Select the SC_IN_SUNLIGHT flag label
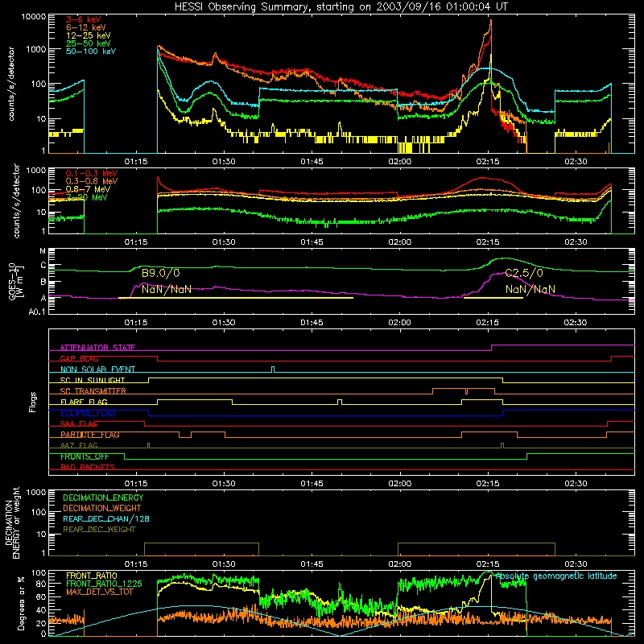644x644 pixels. click(93, 380)
